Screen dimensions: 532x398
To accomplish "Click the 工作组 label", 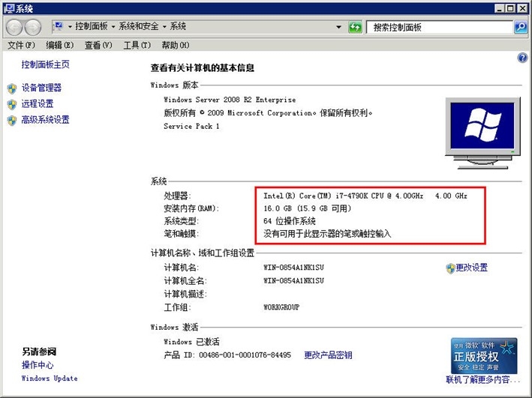I will tap(177, 307).
